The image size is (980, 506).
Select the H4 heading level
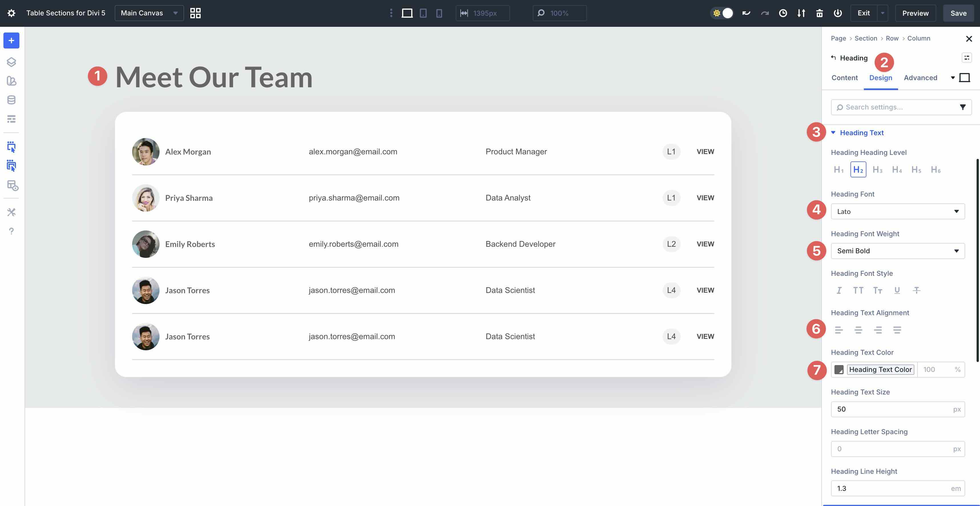pos(897,169)
